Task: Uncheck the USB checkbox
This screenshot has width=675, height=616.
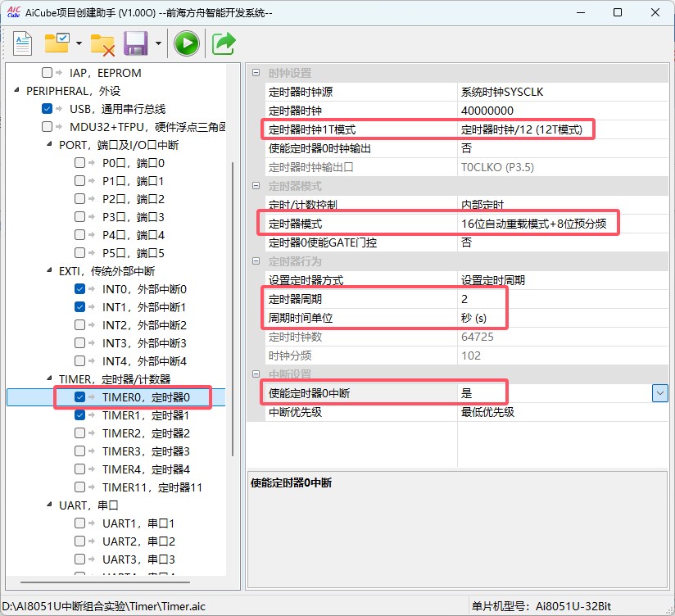Action: click(x=47, y=108)
